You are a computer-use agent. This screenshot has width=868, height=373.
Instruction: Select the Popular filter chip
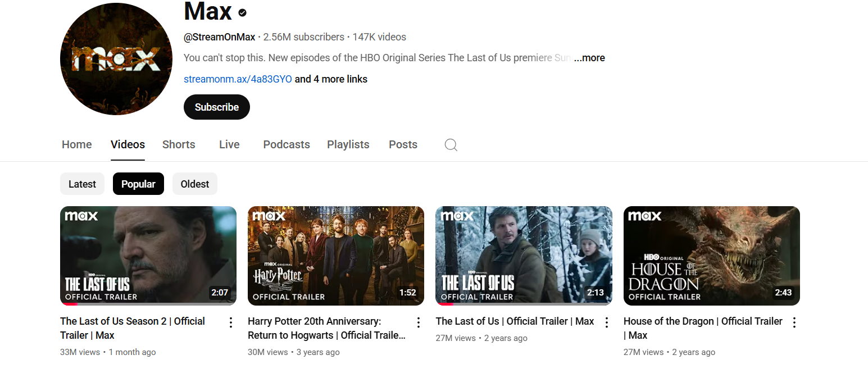pos(138,184)
